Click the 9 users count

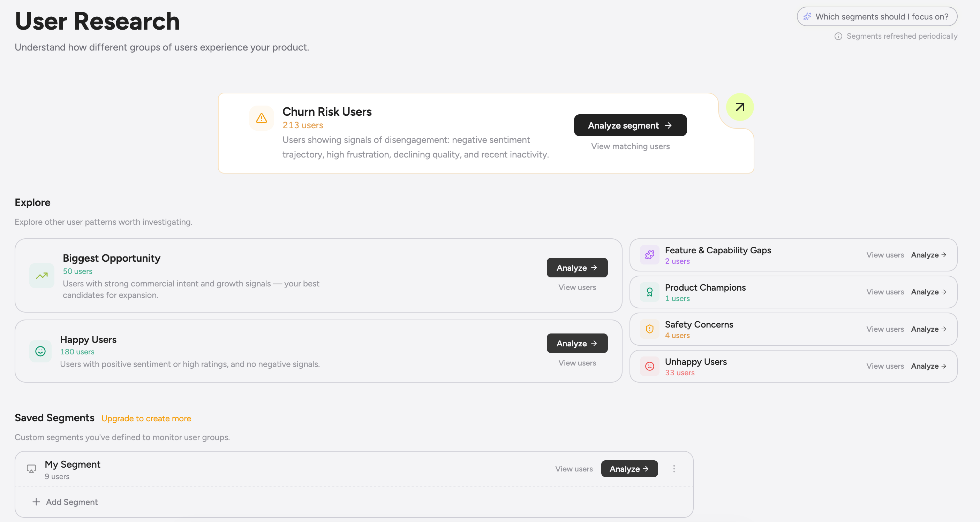[57, 477]
